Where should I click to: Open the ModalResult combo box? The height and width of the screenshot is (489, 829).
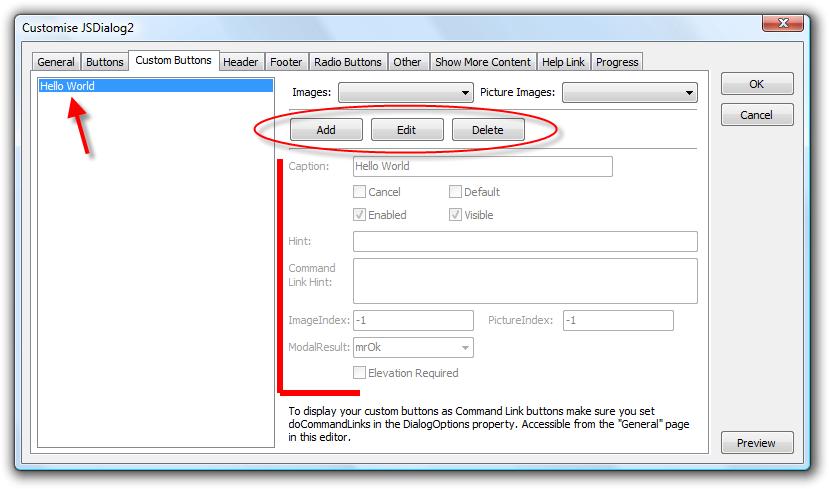(x=413, y=348)
